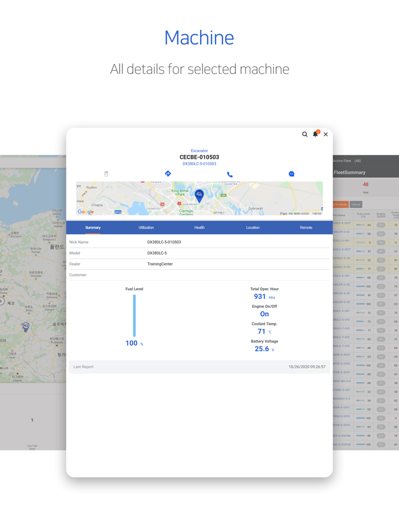399x532 pixels.
Task: Click the Last Report timestamp 10/26/2020 09:26:57
Action: click(x=307, y=367)
